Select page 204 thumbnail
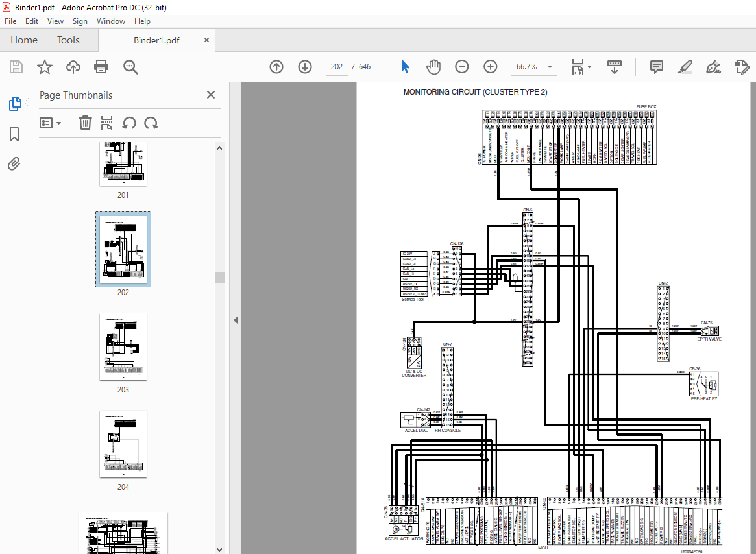 pyautogui.click(x=123, y=444)
